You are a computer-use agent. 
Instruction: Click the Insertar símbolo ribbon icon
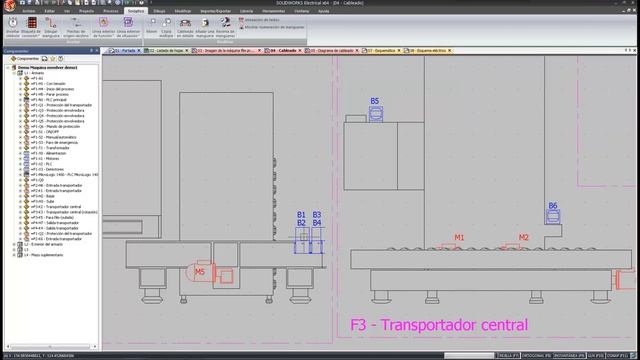(13, 27)
